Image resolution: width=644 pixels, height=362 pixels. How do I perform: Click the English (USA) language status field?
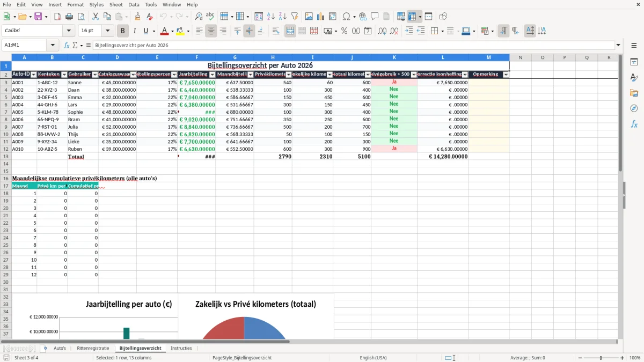[373, 358]
